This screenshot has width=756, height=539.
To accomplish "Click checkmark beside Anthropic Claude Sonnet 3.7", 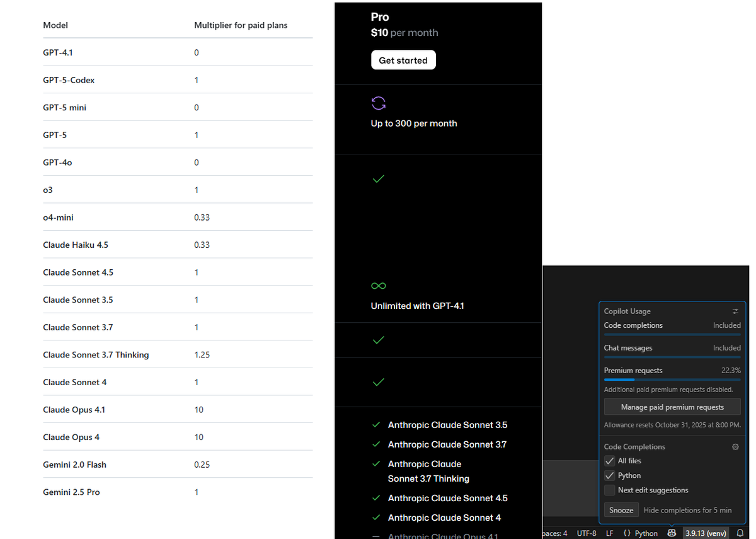I will pos(376,444).
